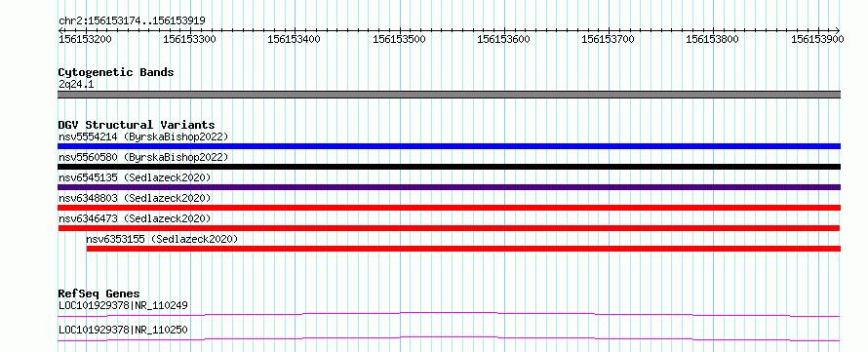Open variant label nsv6348803 (Sedlazeck2020)
Screen dimensions: 868x352
[135, 198]
